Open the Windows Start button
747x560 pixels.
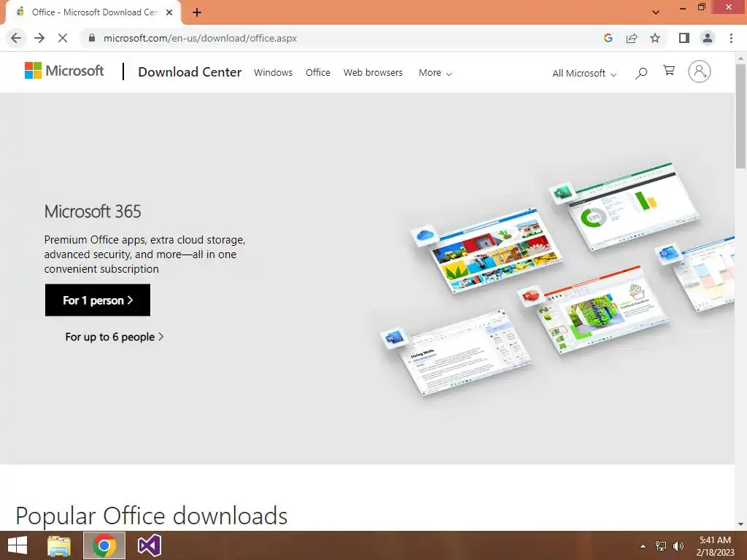coord(18,545)
